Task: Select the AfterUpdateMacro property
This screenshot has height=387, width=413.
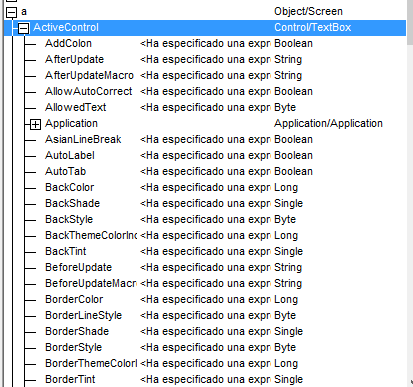Action: (x=89, y=75)
